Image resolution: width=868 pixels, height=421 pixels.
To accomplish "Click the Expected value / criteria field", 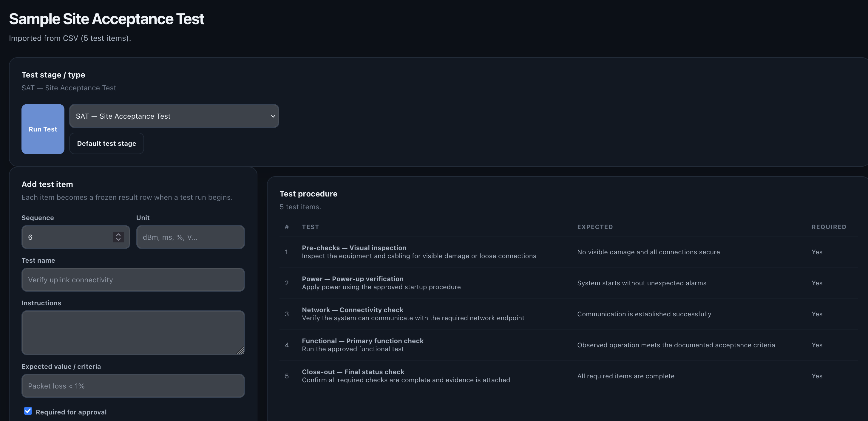I will coord(133,386).
